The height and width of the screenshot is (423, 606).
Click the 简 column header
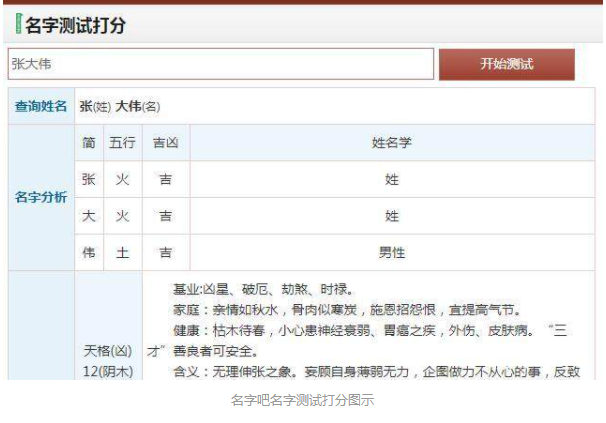[x=89, y=142]
